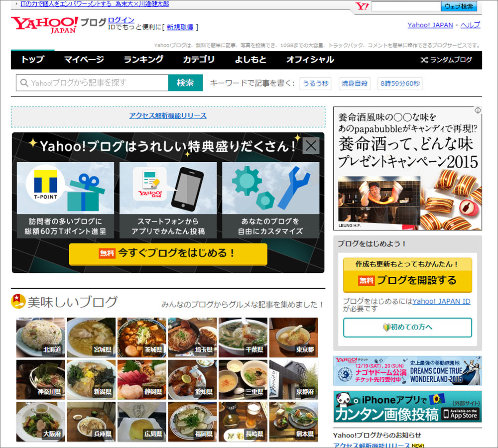Open the 静岡県 food thumbnail
This screenshot has height=448, width=498.
click(141, 380)
